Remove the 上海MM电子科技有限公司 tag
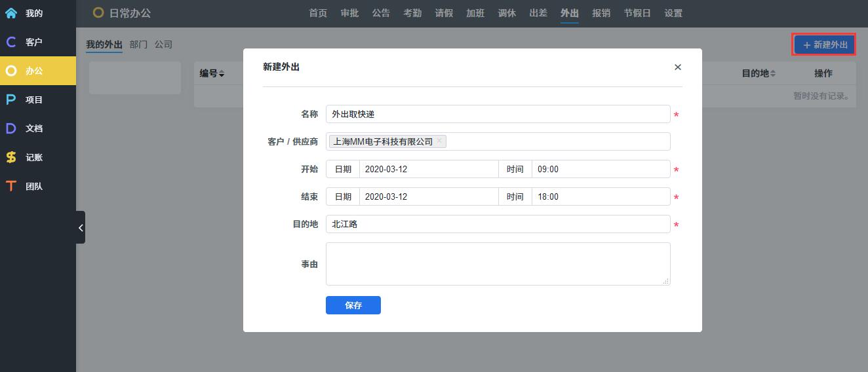 pos(439,141)
